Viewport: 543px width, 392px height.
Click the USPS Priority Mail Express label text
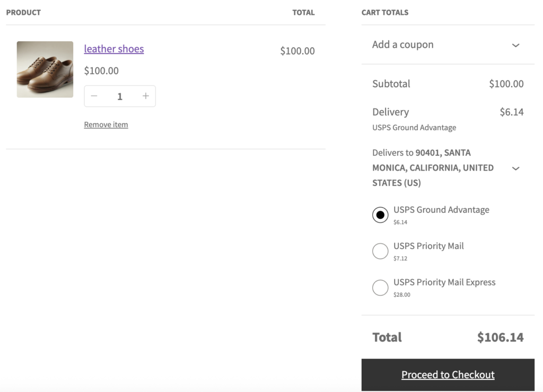[x=444, y=282]
